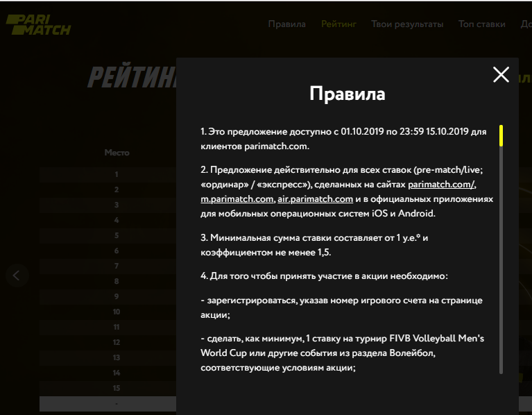
Task: Select rating row 9
Action: point(108,296)
